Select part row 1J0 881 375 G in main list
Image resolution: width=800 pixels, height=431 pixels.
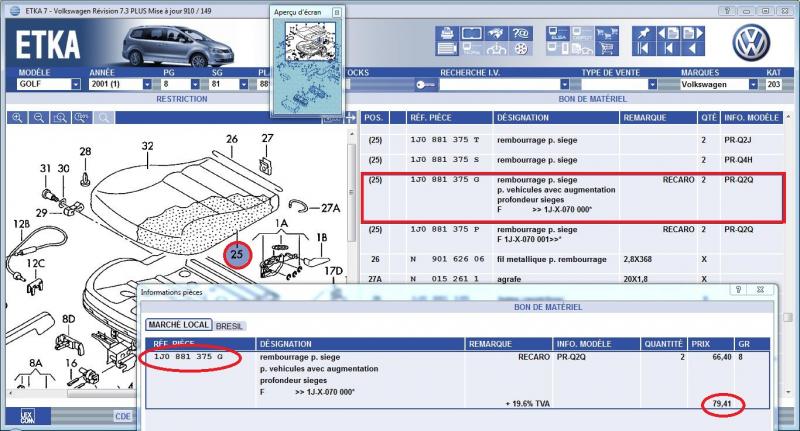click(571, 195)
